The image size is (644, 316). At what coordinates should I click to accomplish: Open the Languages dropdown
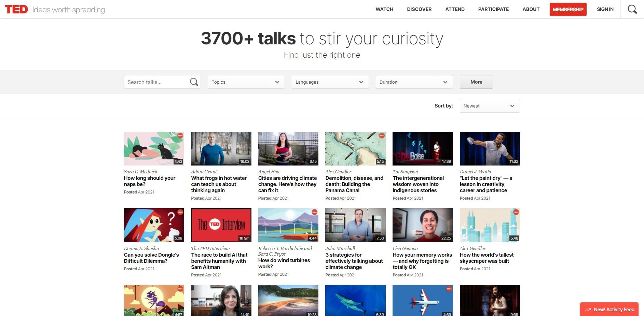[x=330, y=82]
